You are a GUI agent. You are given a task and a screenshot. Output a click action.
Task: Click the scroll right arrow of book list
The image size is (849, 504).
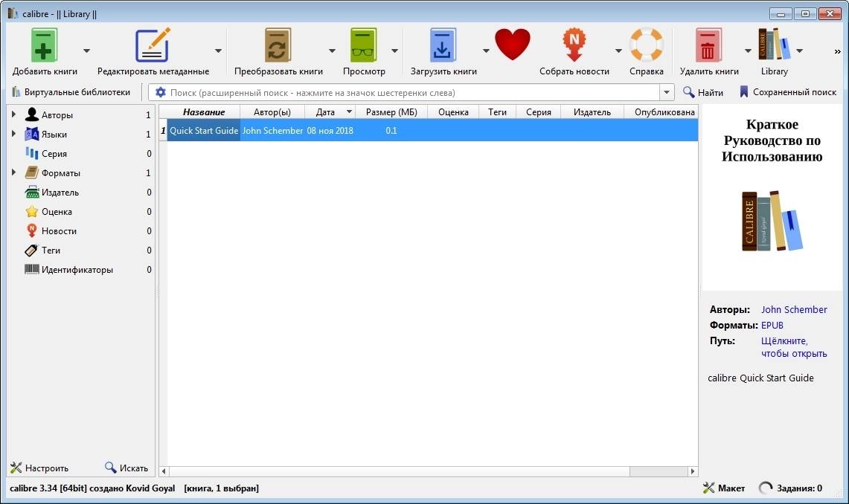pyautogui.click(x=693, y=471)
